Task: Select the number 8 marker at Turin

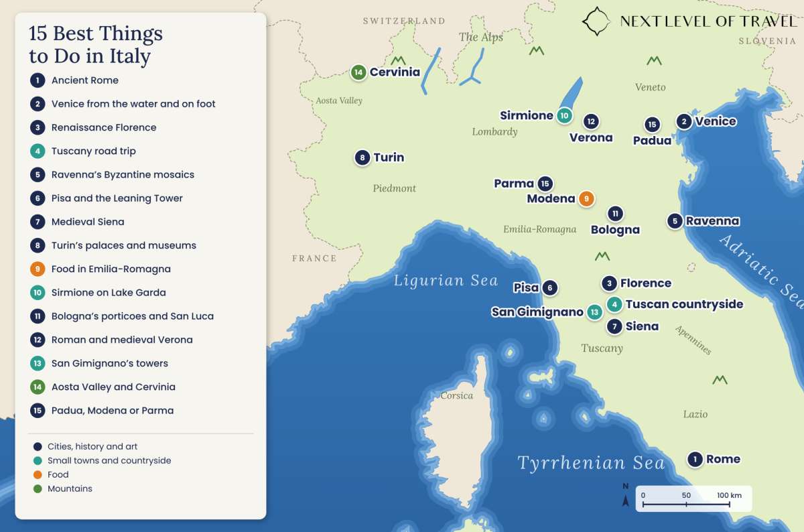Action: [x=362, y=157]
